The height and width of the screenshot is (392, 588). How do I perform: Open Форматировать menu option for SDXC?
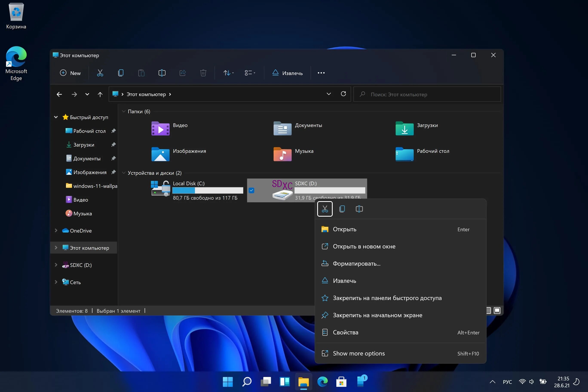click(356, 263)
